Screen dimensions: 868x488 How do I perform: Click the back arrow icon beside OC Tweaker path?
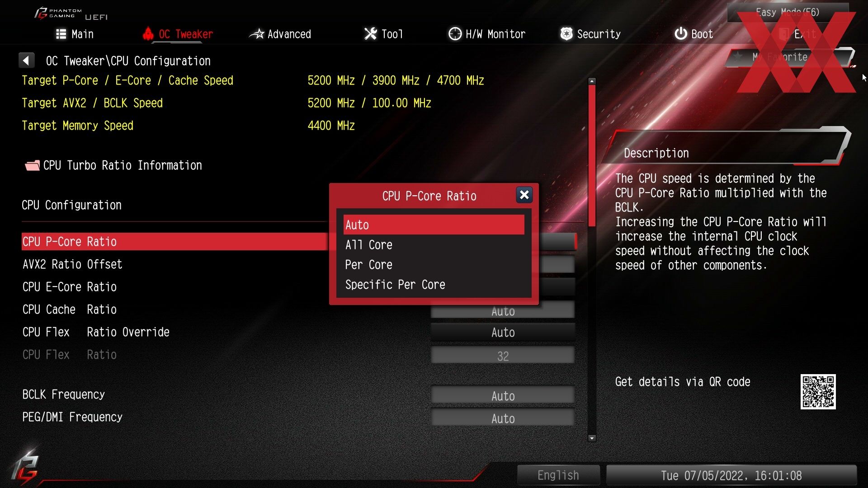click(x=26, y=60)
